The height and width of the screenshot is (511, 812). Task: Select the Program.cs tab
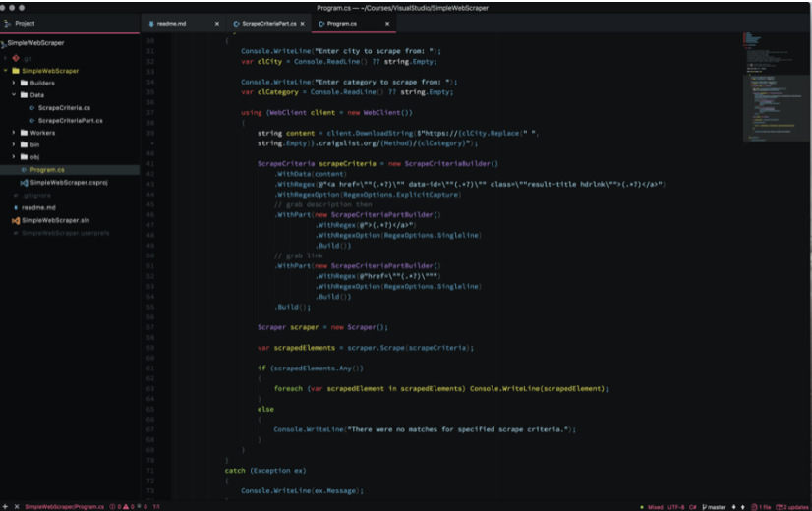point(354,24)
